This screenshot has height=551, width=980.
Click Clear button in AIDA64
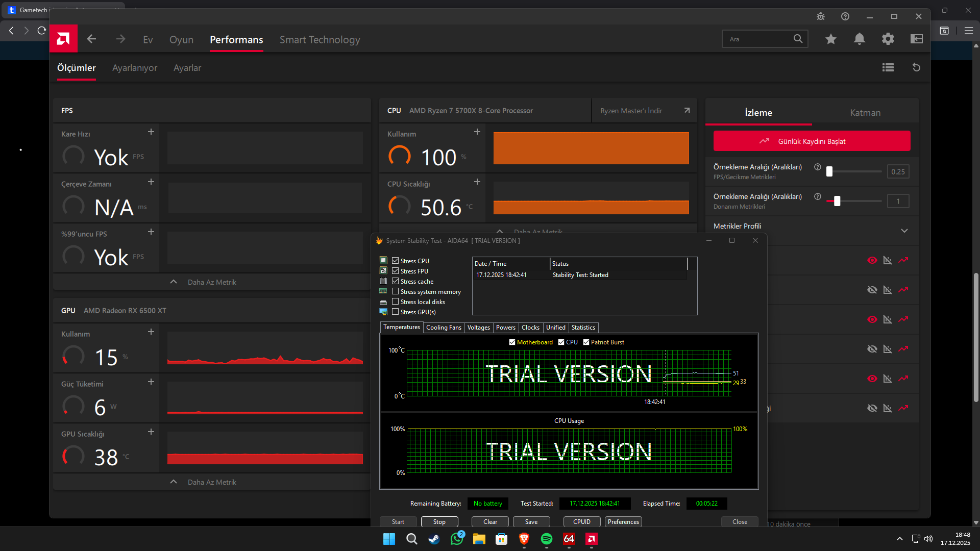[490, 521]
